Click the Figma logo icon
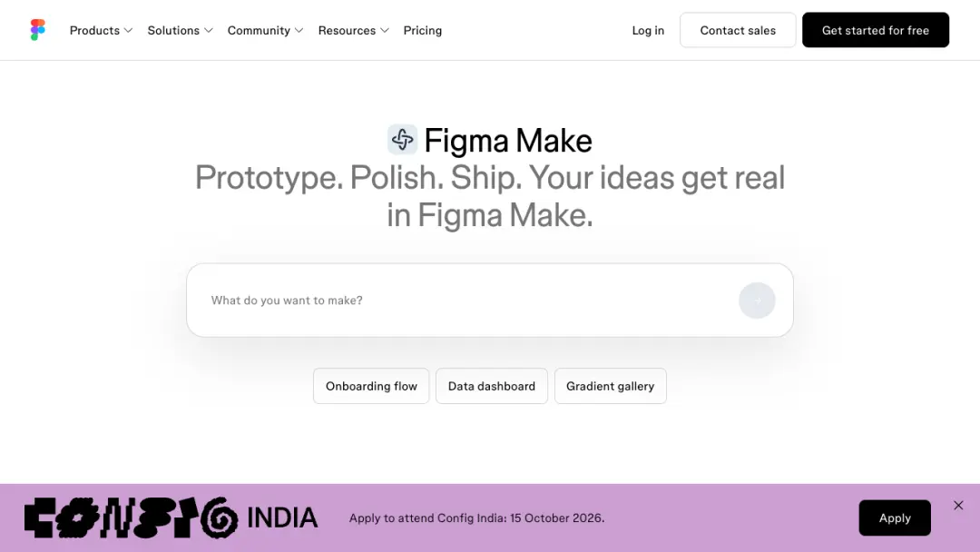This screenshot has height=552, width=980. (37, 30)
